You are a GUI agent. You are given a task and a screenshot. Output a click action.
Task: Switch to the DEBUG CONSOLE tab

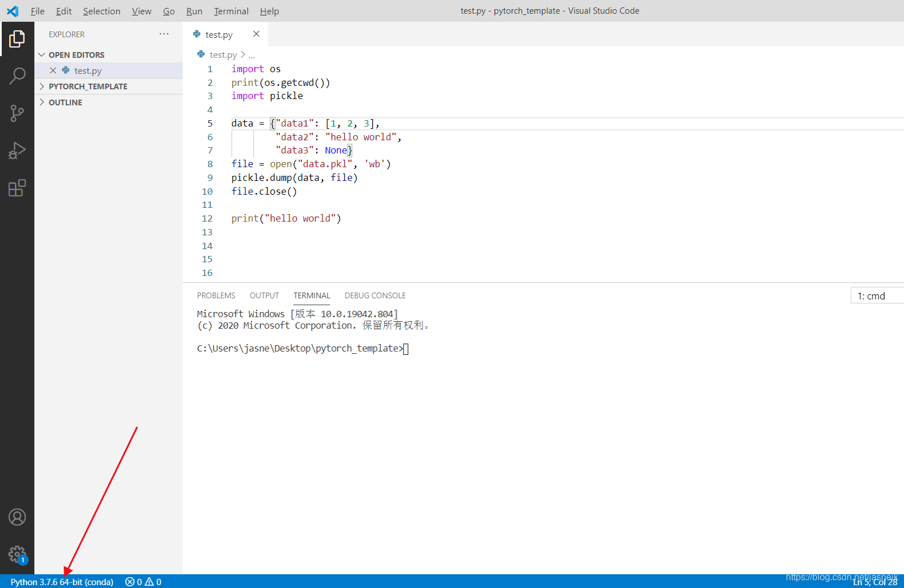pos(375,295)
